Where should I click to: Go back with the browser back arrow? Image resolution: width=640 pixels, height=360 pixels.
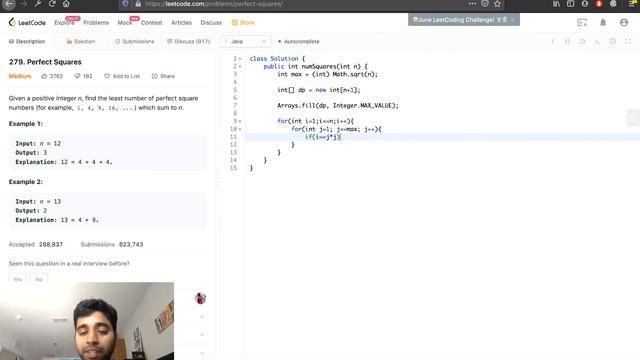[x=9, y=4]
